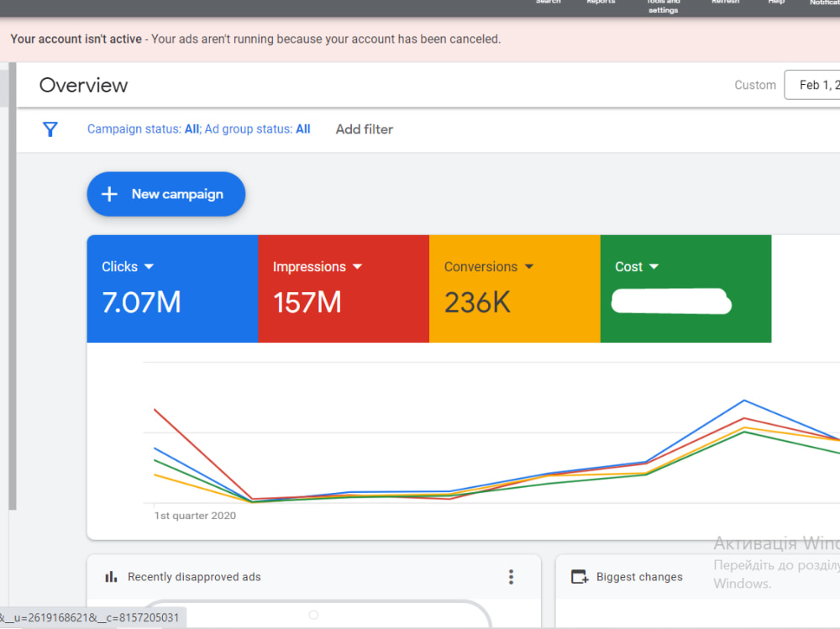Create a New campaign
The image size is (840, 629).
(x=166, y=194)
